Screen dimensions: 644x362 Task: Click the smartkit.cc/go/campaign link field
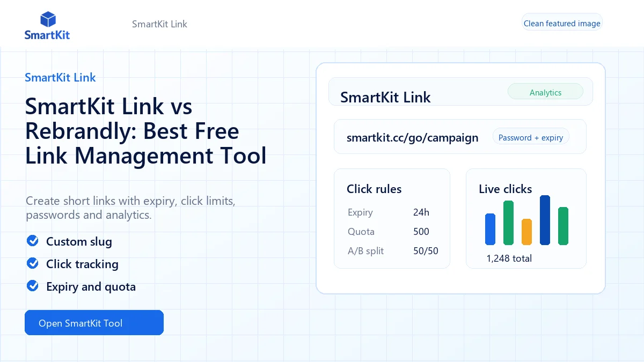(460, 137)
